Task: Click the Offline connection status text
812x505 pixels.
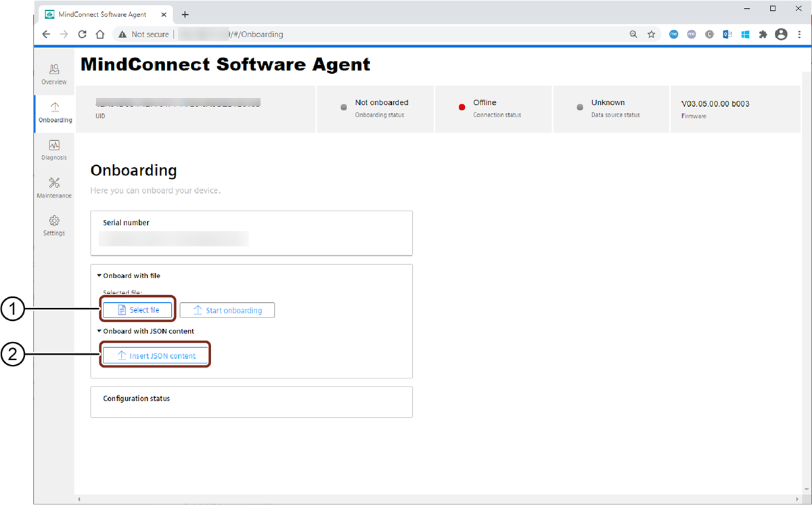Action: [484, 103]
